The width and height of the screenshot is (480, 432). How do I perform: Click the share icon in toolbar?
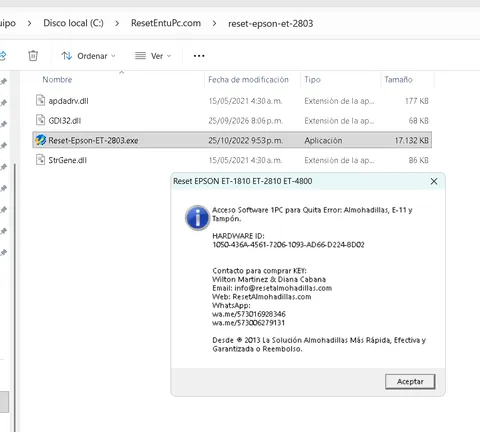tap(3, 56)
